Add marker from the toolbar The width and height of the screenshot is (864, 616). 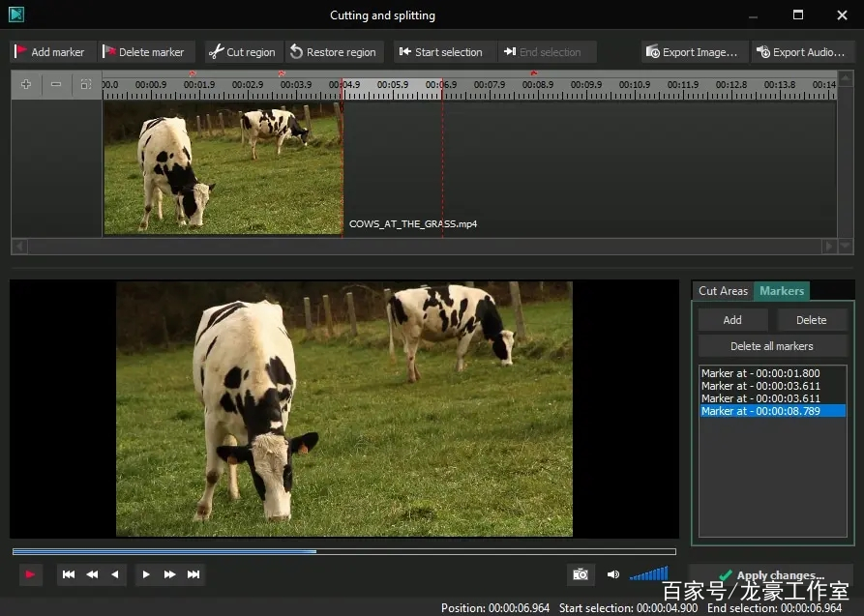(50, 52)
